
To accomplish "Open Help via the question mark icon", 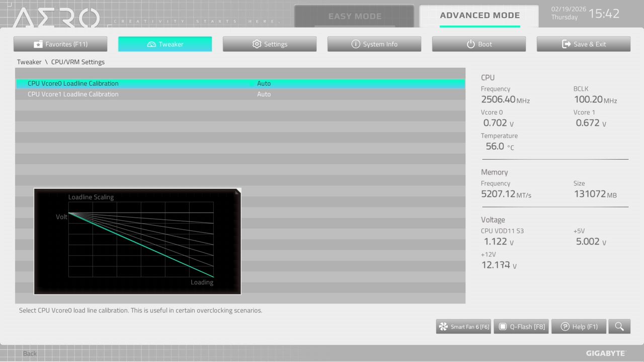I will point(564,326).
